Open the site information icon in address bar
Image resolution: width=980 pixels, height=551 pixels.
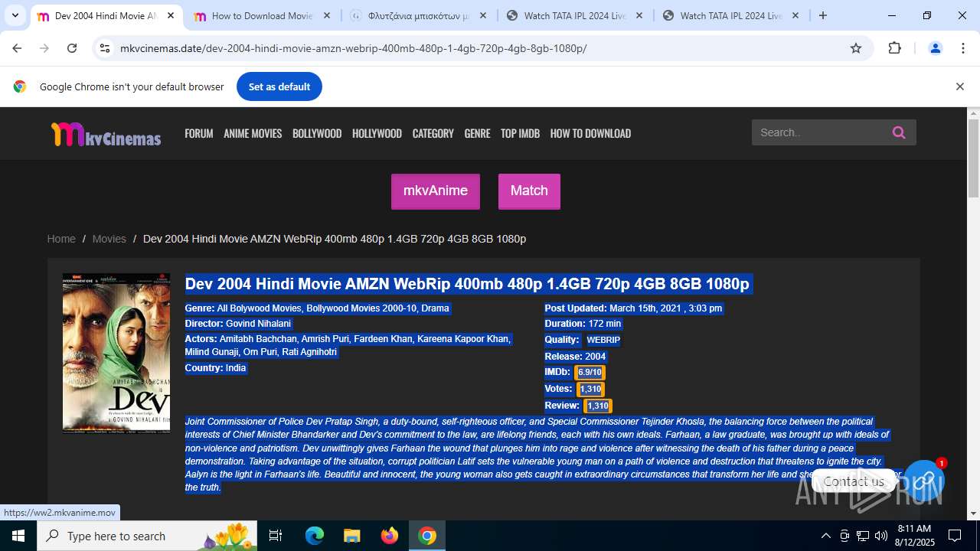point(104,48)
